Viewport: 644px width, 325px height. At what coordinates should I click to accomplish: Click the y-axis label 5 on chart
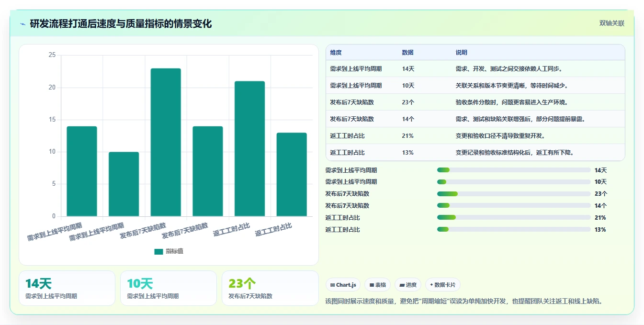[x=54, y=184]
